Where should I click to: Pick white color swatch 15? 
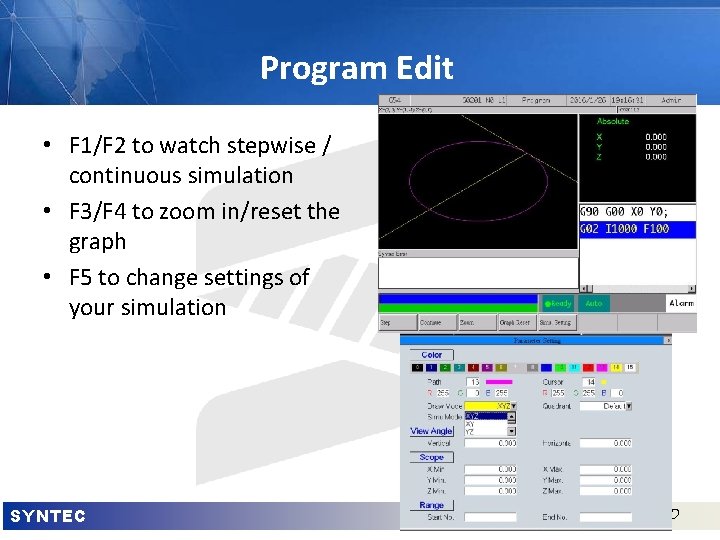[630, 368]
